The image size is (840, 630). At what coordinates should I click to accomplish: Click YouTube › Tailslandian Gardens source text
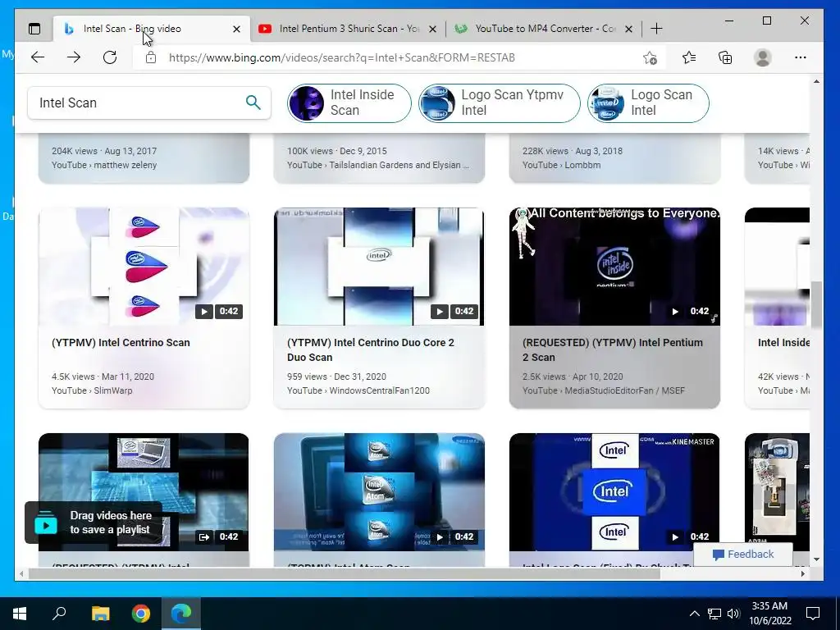coord(377,165)
